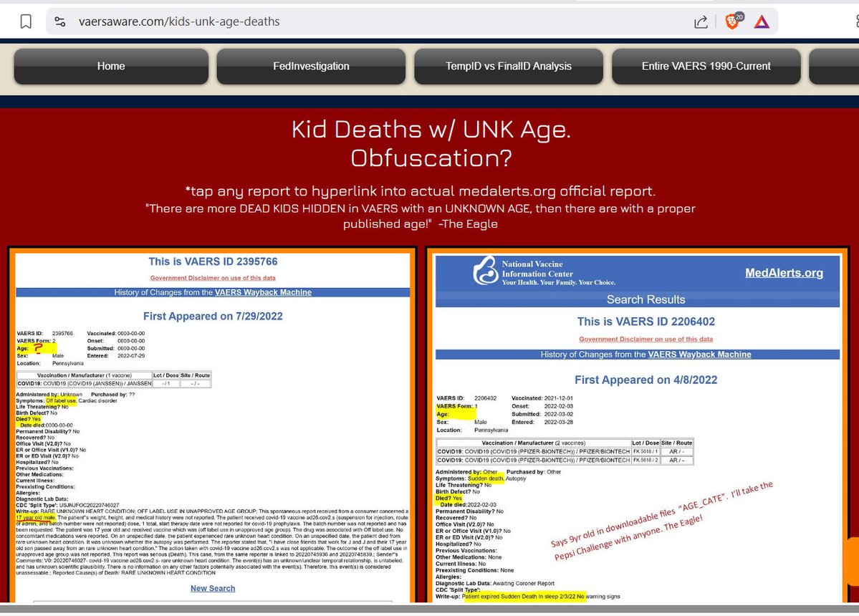Click the 'This is VAERS ID 2395766' heading

pyautogui.click(x=213, y=261)
